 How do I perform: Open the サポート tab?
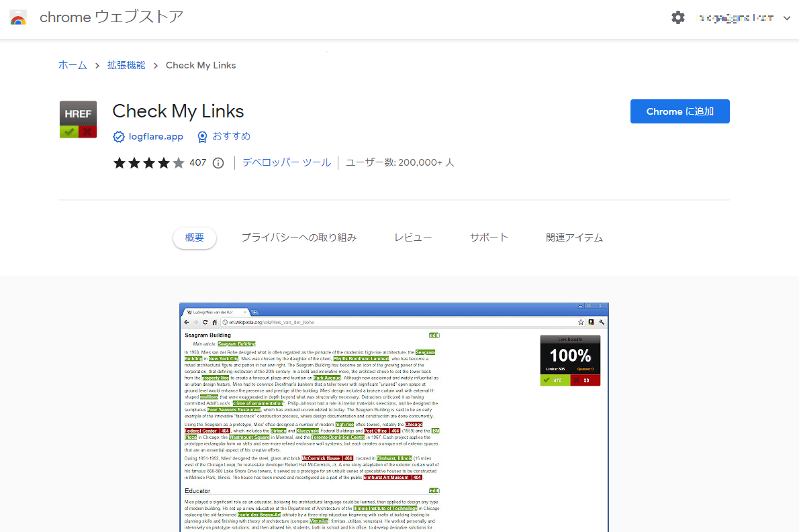(x=489, y=237)
